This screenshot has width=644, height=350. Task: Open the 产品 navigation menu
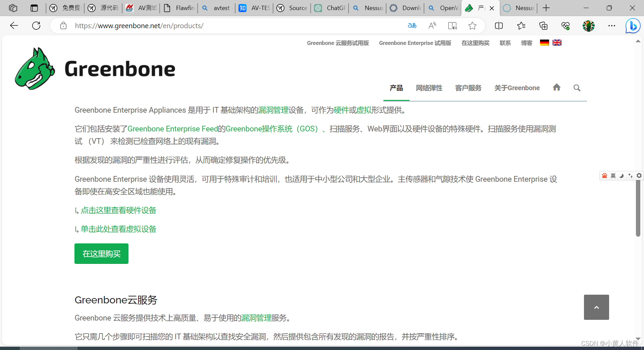click(396, 88)
